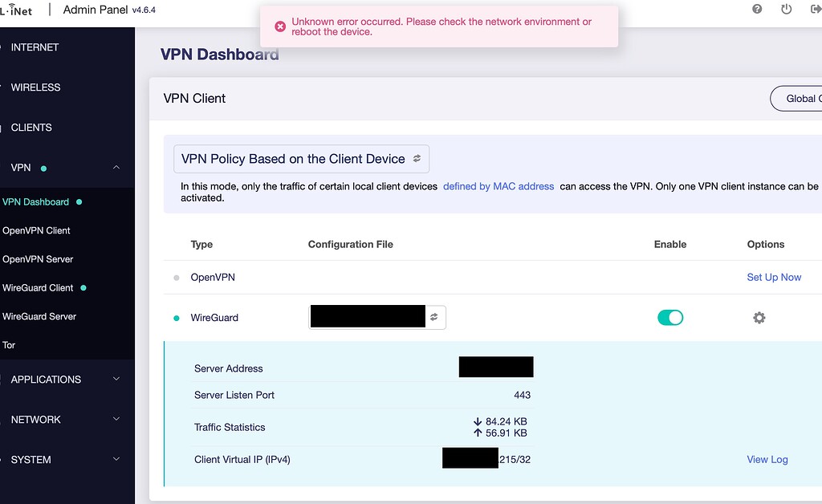Expand the APPLICATIONS sidebar chevron
Image resolution: width=822 pixels, height=504 pixels.
coord(116,379)
